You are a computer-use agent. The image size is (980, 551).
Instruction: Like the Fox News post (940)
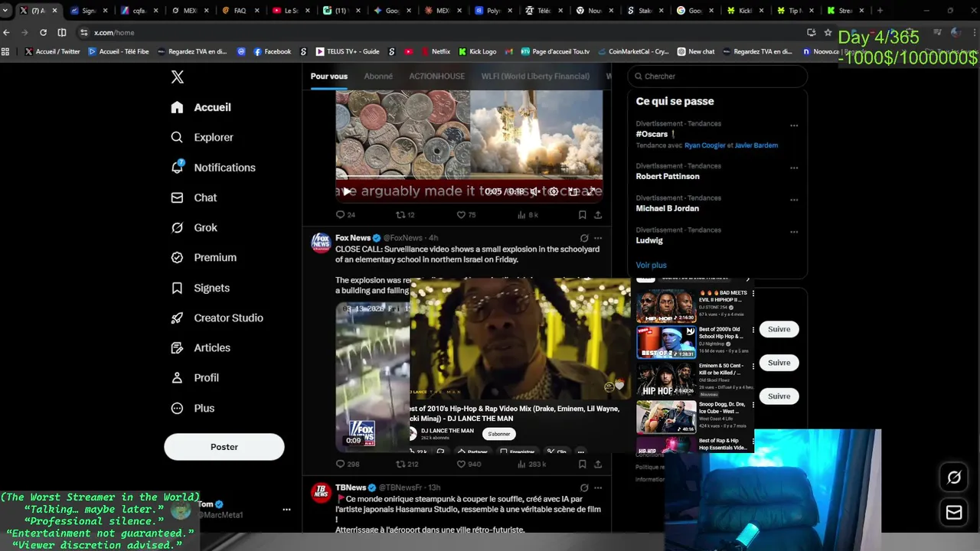(469, 464)
